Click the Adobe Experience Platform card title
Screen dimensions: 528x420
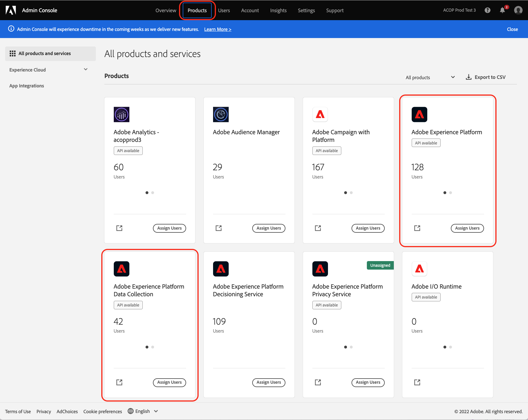447,132
